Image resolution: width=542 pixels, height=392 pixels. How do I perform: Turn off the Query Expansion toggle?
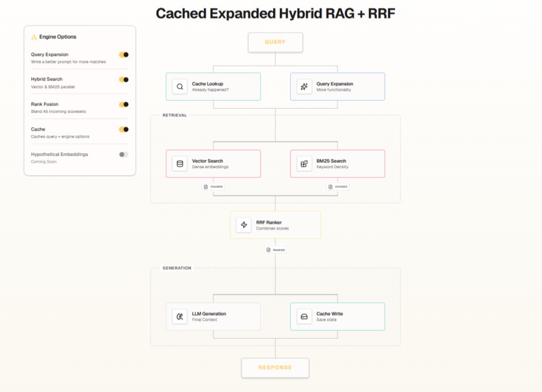124,55
